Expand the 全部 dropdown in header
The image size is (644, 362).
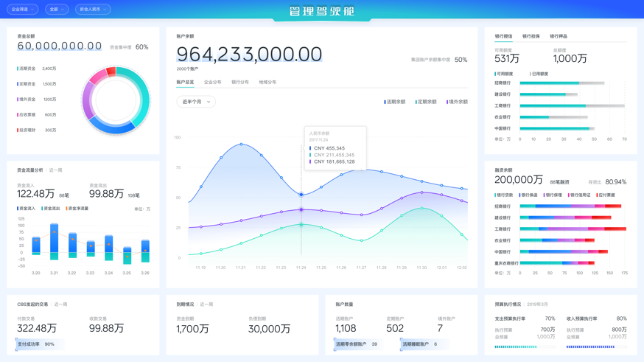click(56, 10)
